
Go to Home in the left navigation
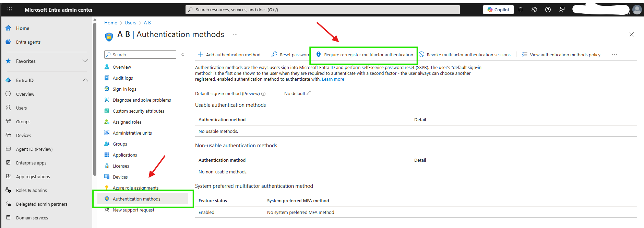pyautogui.click(x=23, y=28)
